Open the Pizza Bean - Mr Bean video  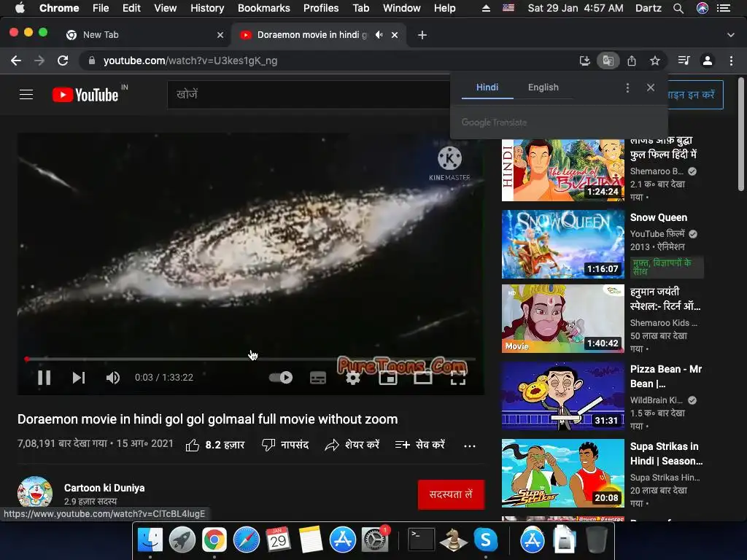coord(562,396)
